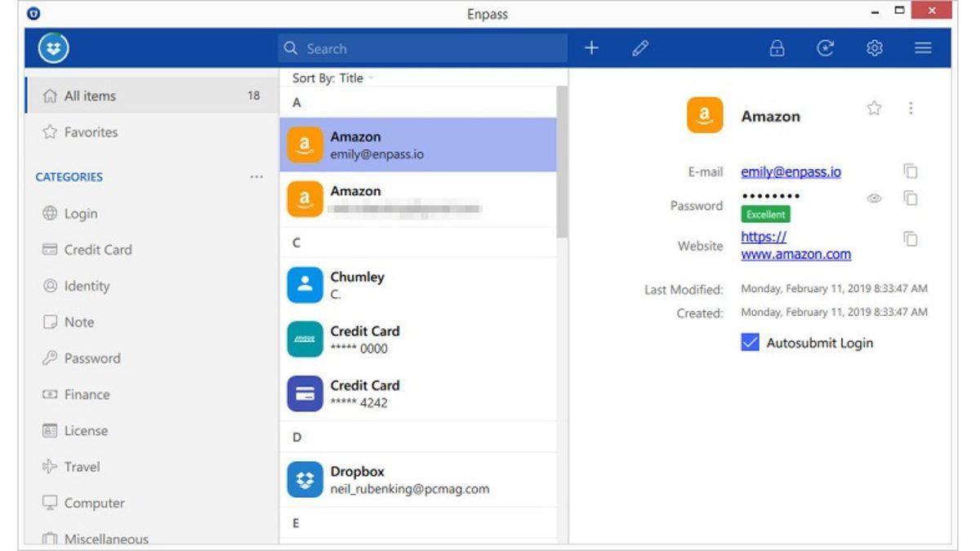
Task: Click the Excellent password strength indicator
Action: [765, 214]
